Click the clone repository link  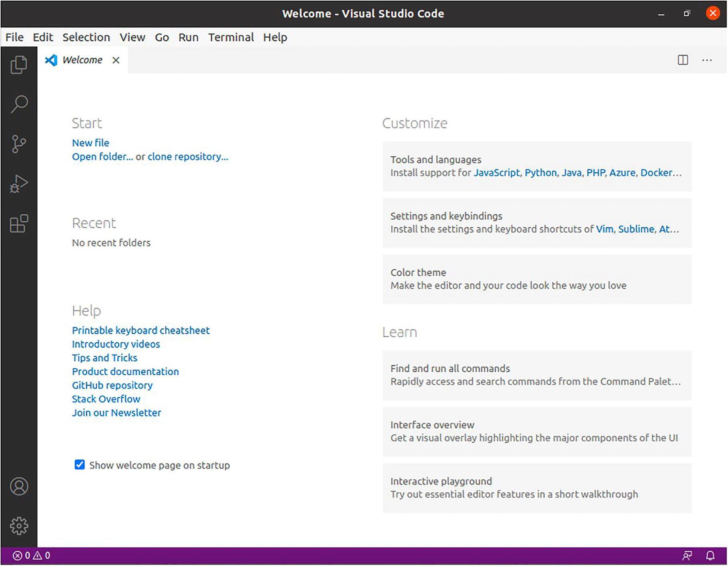(188, 156)
